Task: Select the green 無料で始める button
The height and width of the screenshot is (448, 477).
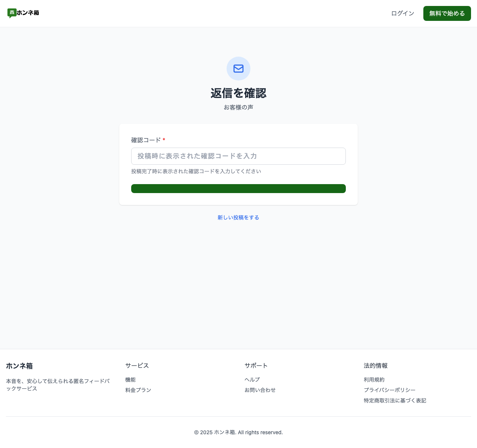Action: [447, 13]
